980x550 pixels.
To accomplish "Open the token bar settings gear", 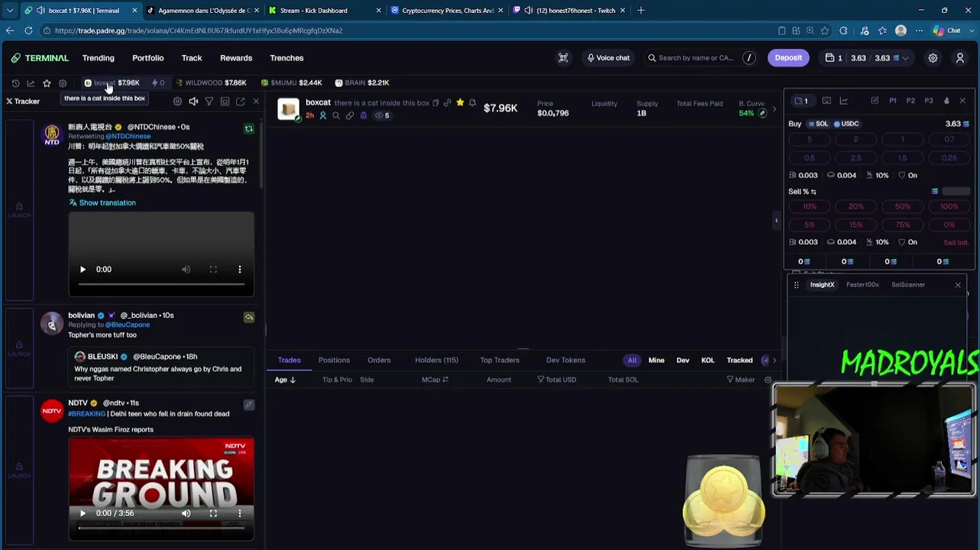I will (63, 83).
